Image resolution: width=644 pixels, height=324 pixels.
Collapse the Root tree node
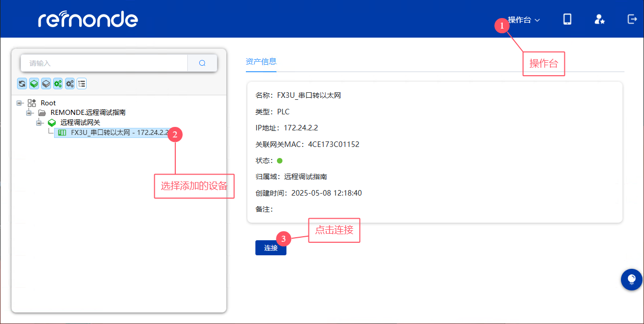(x=20, y=103)
